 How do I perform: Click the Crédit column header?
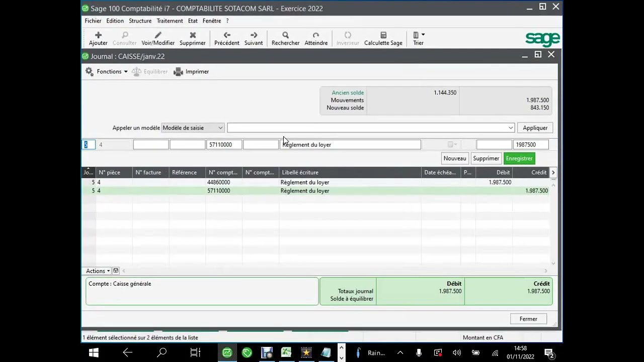pos(531,172)
